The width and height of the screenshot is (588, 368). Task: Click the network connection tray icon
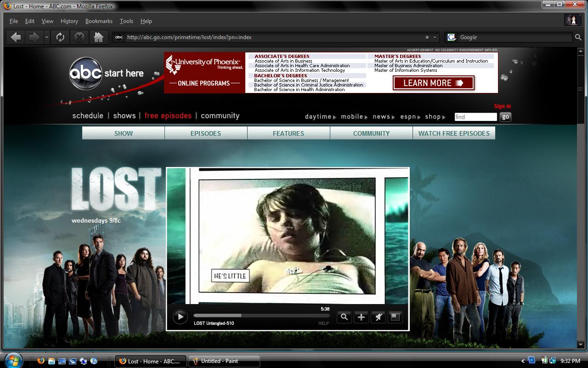coord(553,361)
